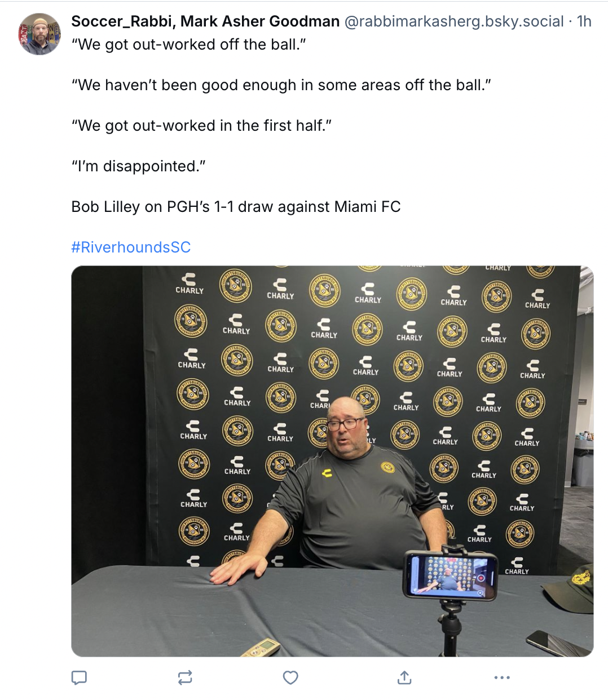Open the three-dots more options menu

click(502, 677)
